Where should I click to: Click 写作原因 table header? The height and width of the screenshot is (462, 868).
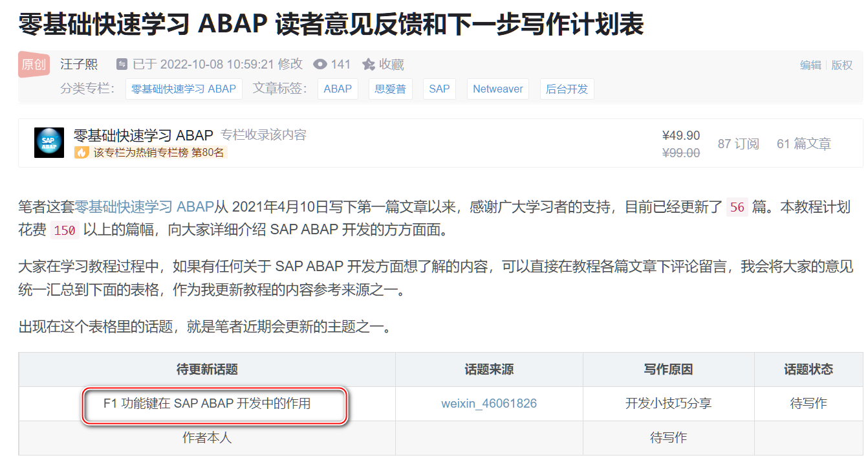tap(668, 369)
